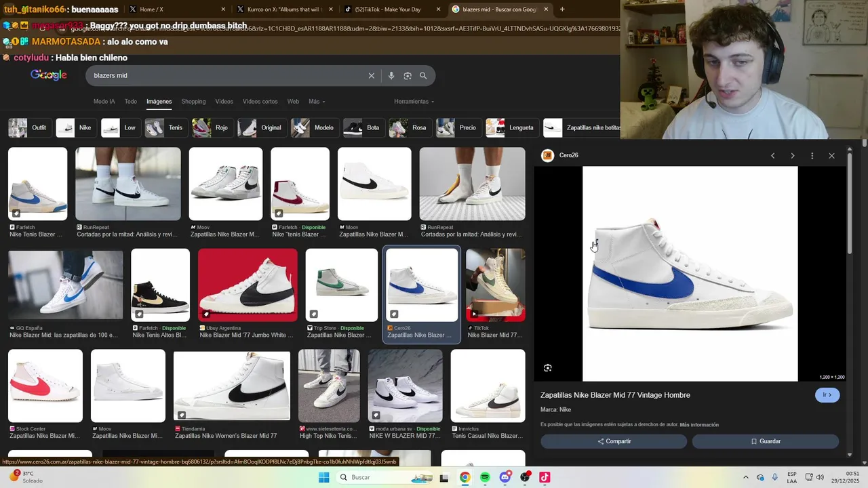
Task: Open the TikTok app on the taskbar
Action: (x=545, y=477)
